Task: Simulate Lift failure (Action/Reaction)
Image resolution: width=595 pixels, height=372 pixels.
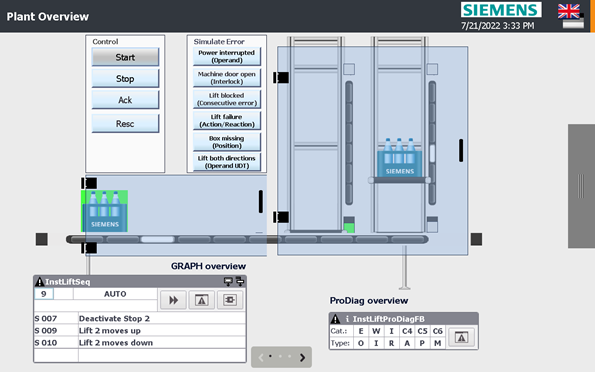Action: pyautogui.click(x=227, y=120)
